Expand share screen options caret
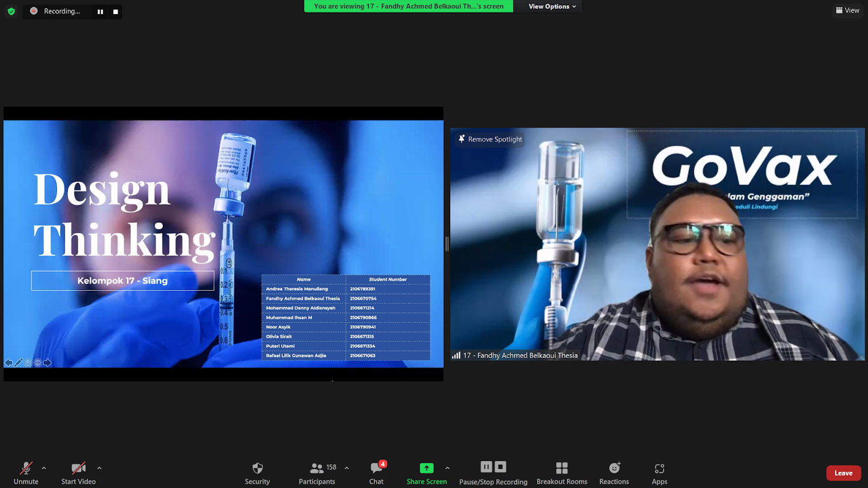Viewport: 868px width, 488px height. [x=448, y=467]
